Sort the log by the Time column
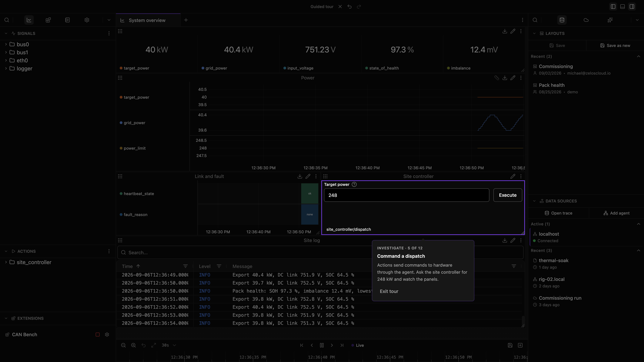The width and height of the screenshot is (644, 362). [x=131, y=266]
